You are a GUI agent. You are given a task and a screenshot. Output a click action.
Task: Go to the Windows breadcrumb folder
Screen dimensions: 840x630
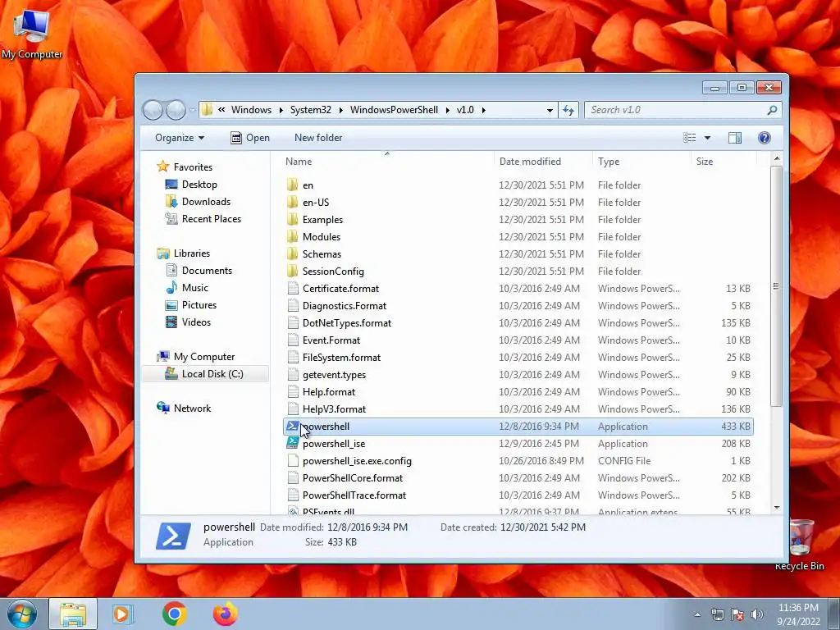coord(251,110)
